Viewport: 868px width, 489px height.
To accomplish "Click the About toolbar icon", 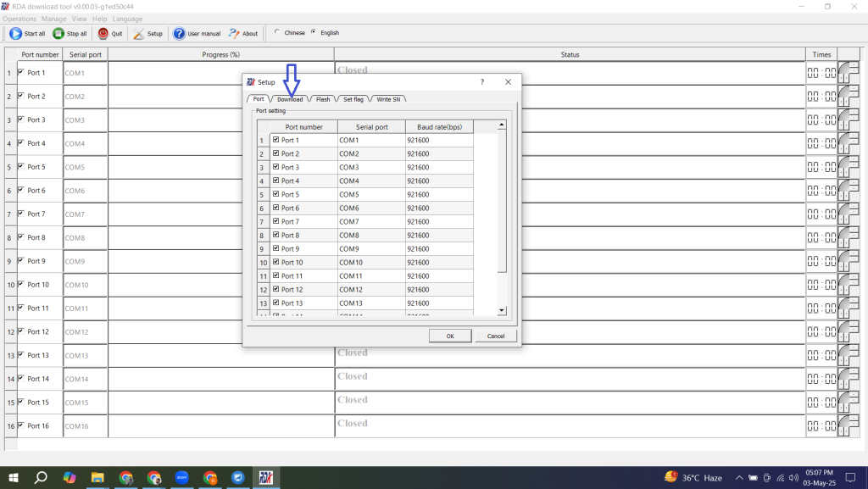I will (x=234, y=34).
